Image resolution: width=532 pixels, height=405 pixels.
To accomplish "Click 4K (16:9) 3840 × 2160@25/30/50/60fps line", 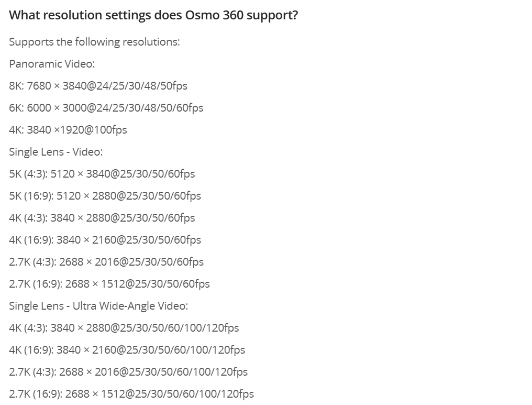I will point(105,240).
